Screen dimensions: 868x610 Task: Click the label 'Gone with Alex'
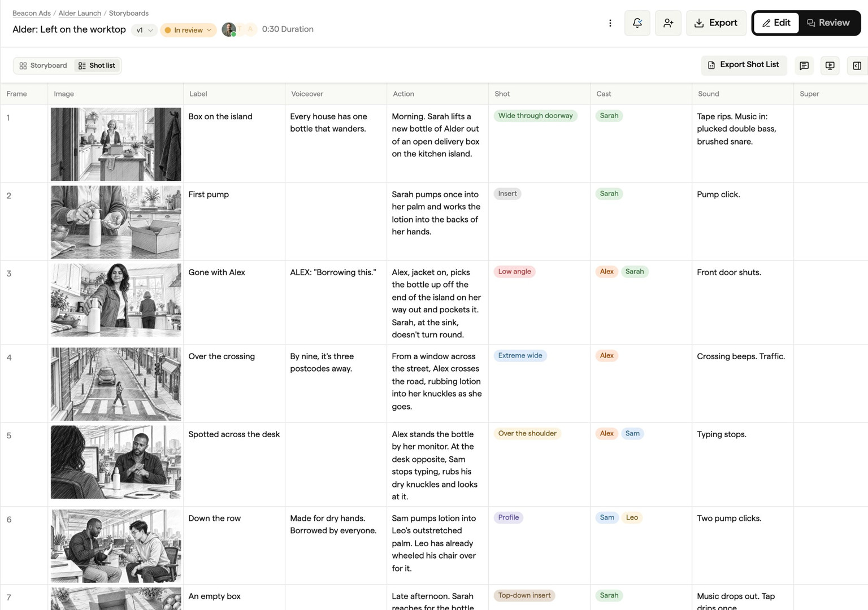(216, 272)
